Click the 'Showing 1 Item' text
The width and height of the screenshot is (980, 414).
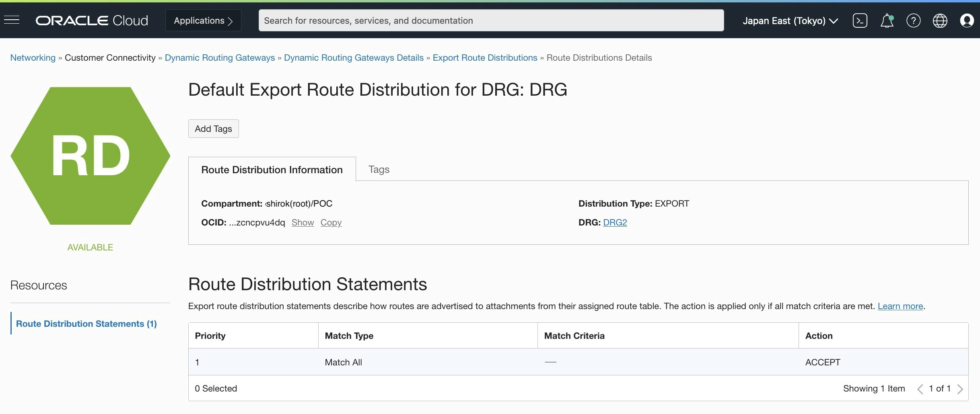point(874,388)
